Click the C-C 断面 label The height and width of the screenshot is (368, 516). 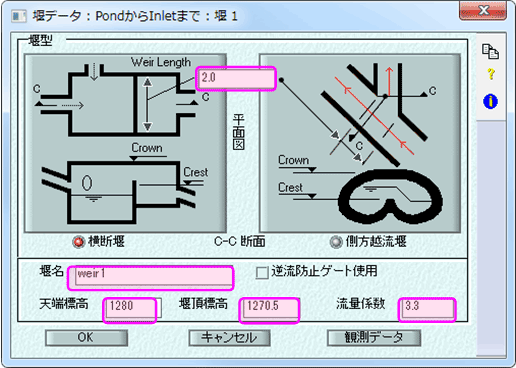(x=239, y=241)
